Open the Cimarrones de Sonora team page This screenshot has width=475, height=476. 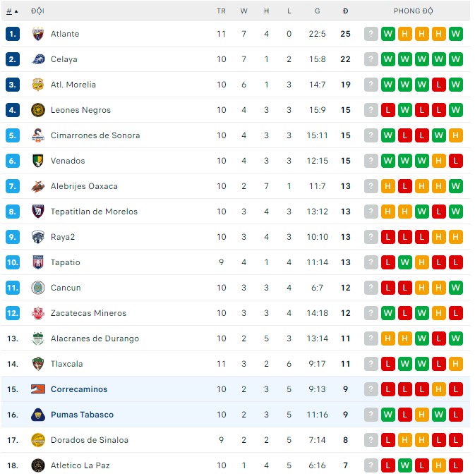click(x=95, y=135)
